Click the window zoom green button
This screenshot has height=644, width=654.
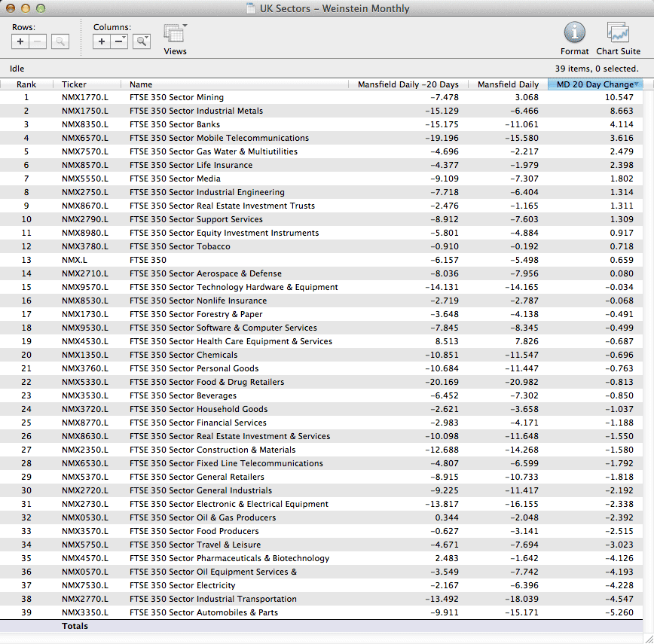click(41, 8)
